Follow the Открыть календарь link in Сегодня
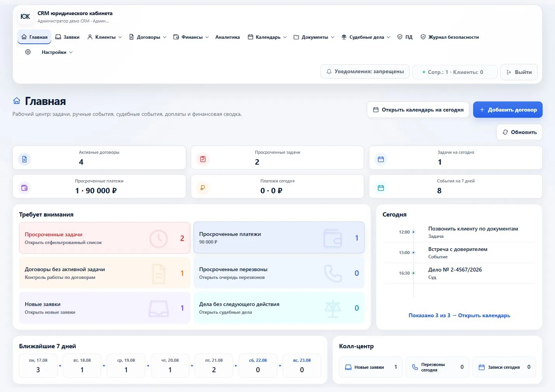The image size is (555, 392). [484, 315]
